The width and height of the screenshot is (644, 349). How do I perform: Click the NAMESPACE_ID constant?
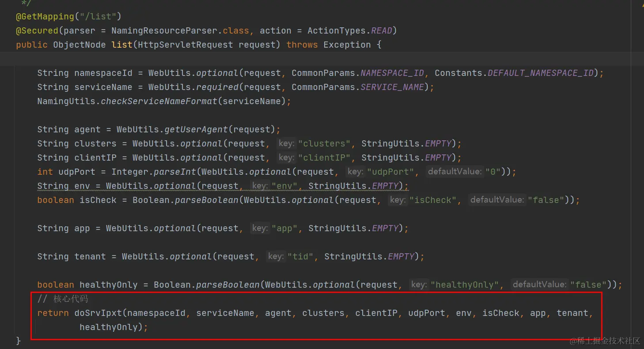(392, 73)
